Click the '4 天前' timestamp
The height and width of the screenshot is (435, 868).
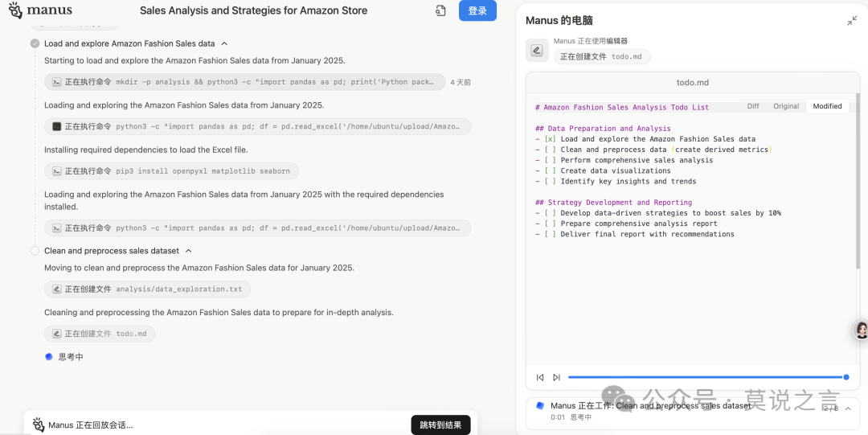[461, 82]
